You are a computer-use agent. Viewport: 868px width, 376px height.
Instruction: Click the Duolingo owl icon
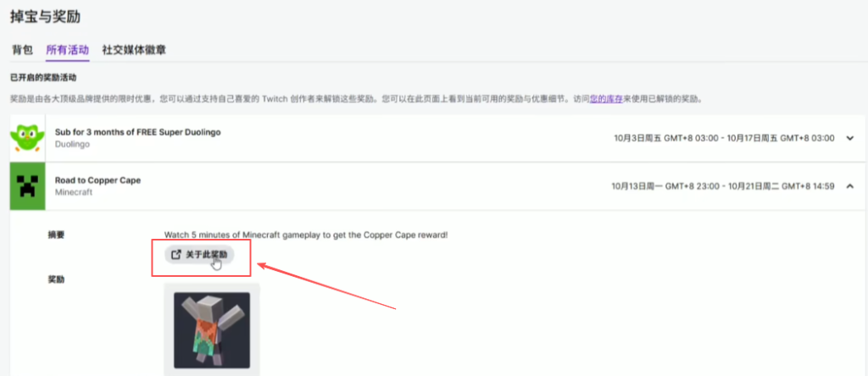click(x=27, y=139)
